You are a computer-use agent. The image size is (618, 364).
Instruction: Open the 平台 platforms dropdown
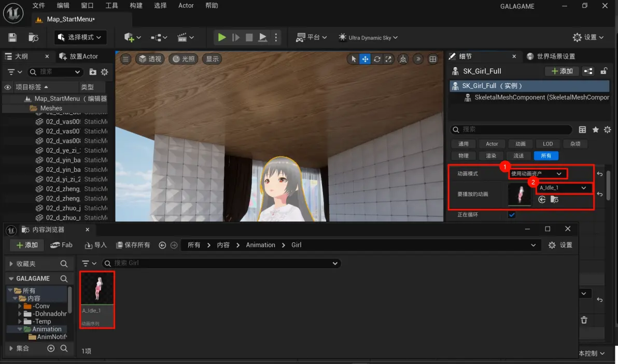tap(312, 37)
